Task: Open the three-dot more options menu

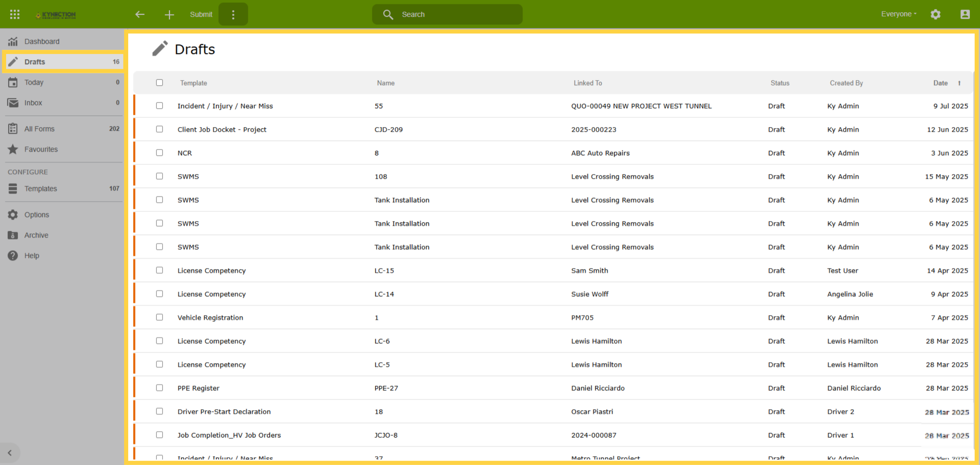Action: click(233, 14)
